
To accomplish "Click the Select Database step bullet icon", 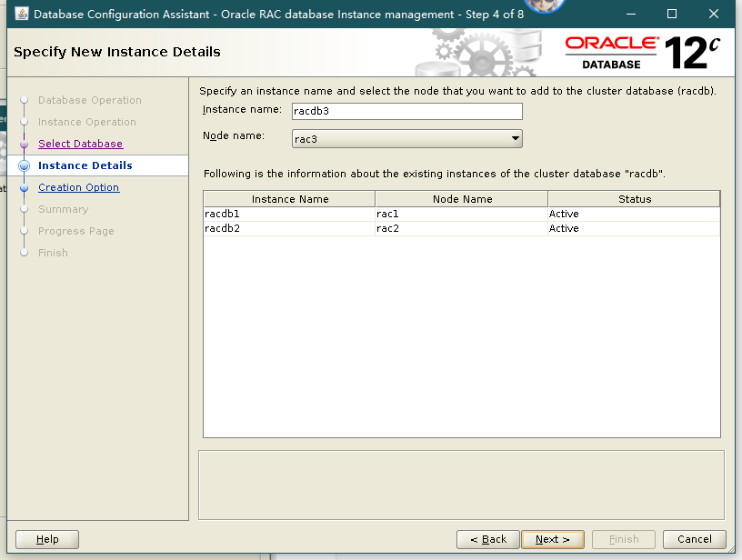I will (25, 144).
